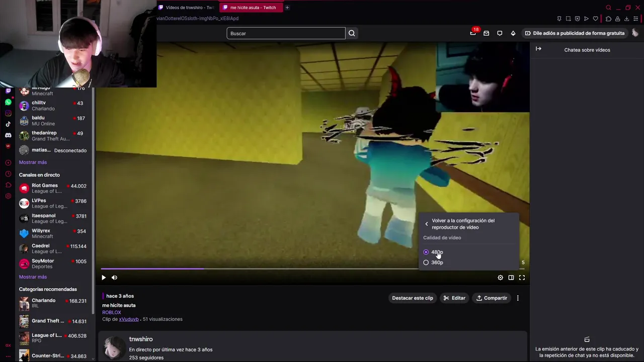Open baldu MU Online channel
The width and height of the screenshot is (644, 362).
[53, 121]
